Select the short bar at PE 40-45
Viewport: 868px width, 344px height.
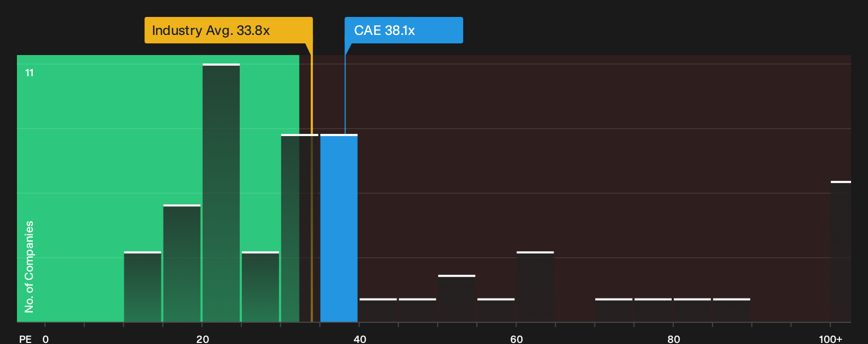pos(378,310)
